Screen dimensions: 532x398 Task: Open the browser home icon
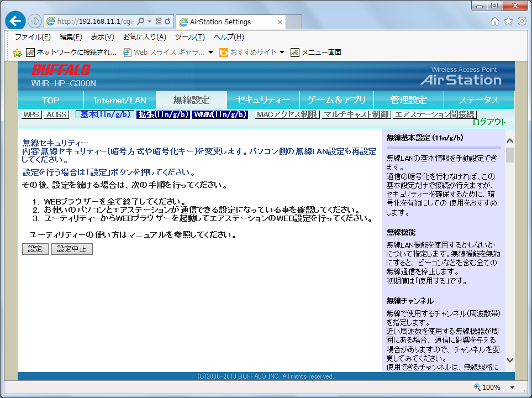pos(495,22)
